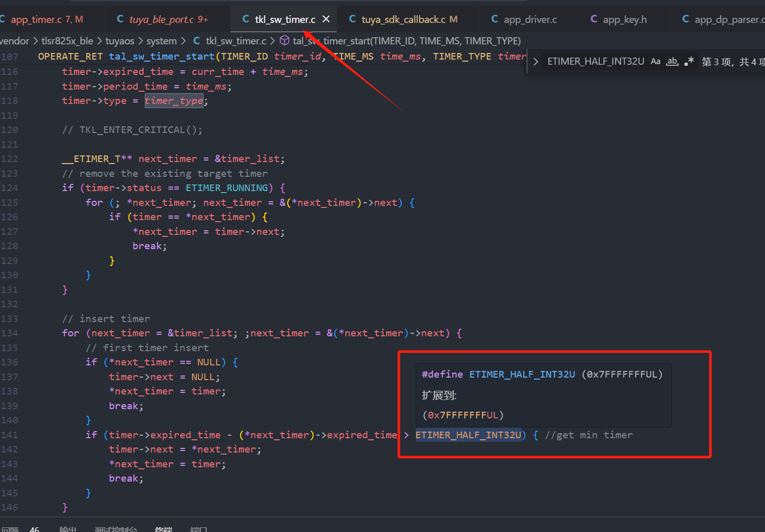Open the 输出 output panel tab
This screenshot has height=532, width=765.
[68, 529]
